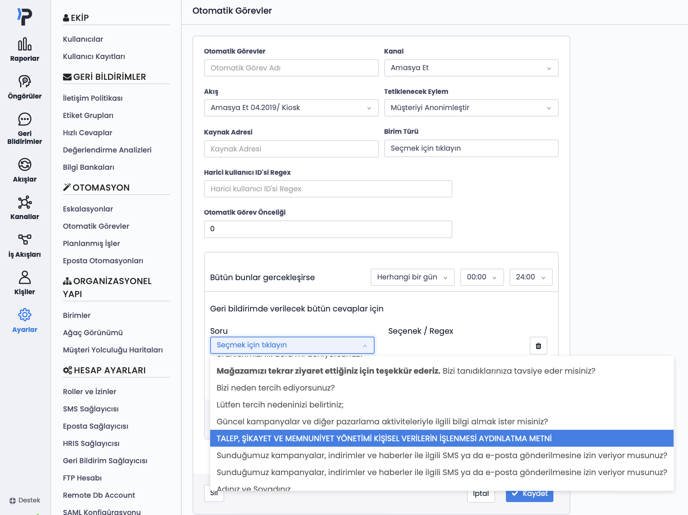Open the Herhangi bir gün day dropdown

[412, 277]
